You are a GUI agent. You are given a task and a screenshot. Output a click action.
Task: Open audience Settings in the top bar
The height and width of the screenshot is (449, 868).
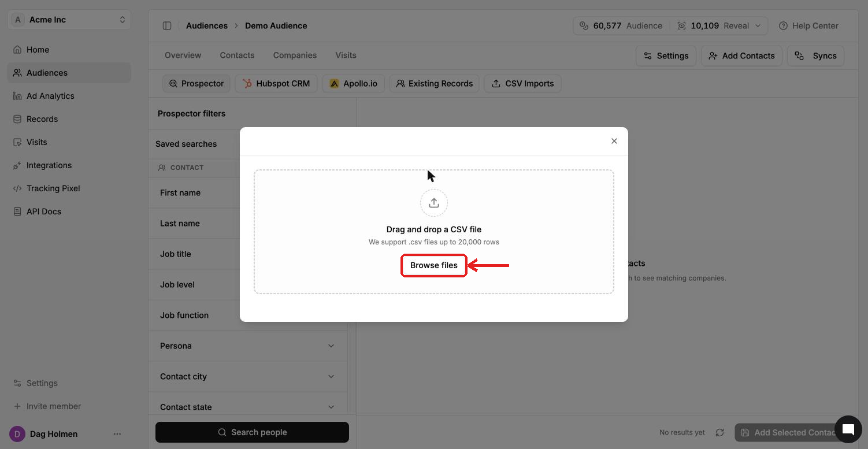[666, 56]
